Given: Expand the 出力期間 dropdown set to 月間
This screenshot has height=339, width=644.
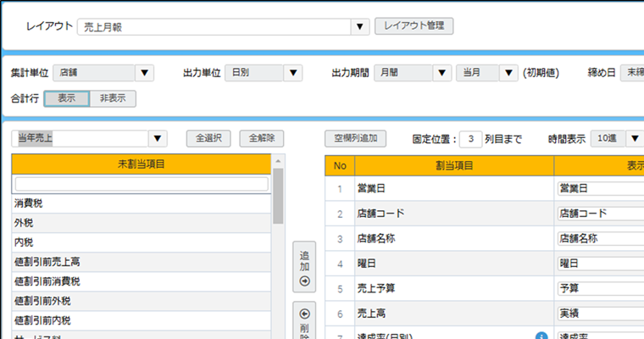Looking at the screenshot, I should click(x=413, y=73).
